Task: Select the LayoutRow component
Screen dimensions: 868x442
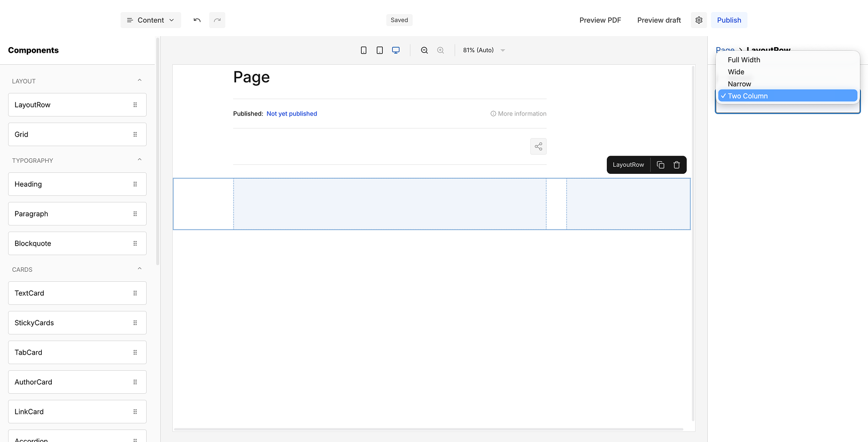Action: pyautogui.click(x=77, y=105)
